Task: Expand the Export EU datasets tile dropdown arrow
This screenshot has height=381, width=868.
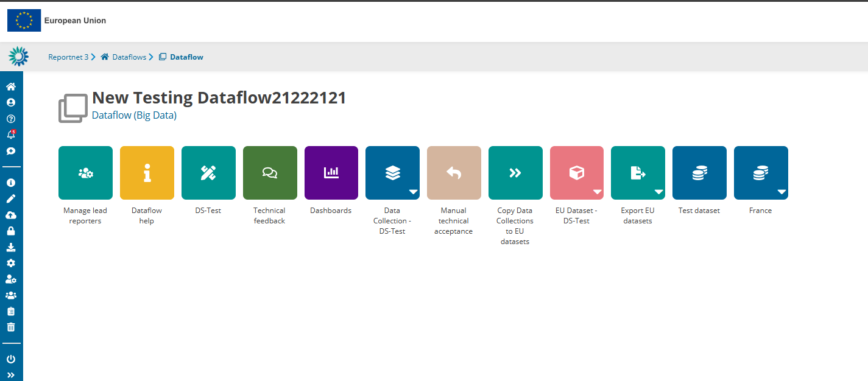Action: pyautogui.click(x=658, y=192)
